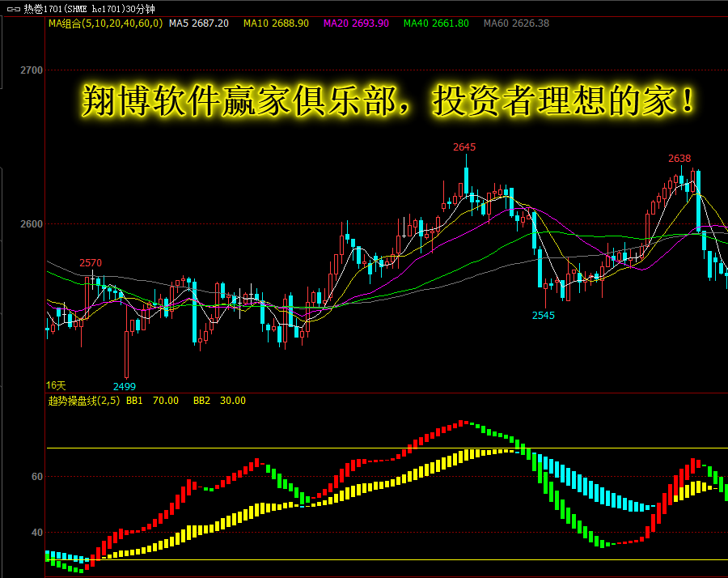Click the 40 level on indicator axis
Screen dimensions: 728x578
coord(36,533)
